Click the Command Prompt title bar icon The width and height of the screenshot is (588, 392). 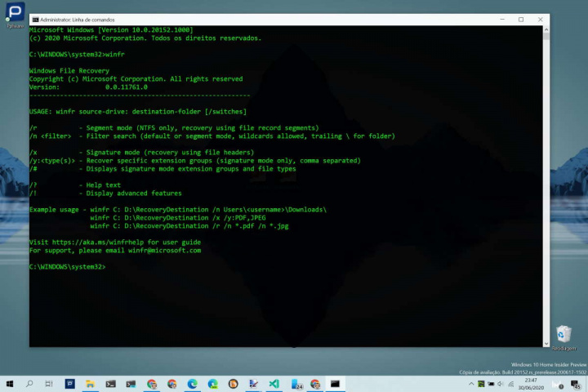click(35, 20)
